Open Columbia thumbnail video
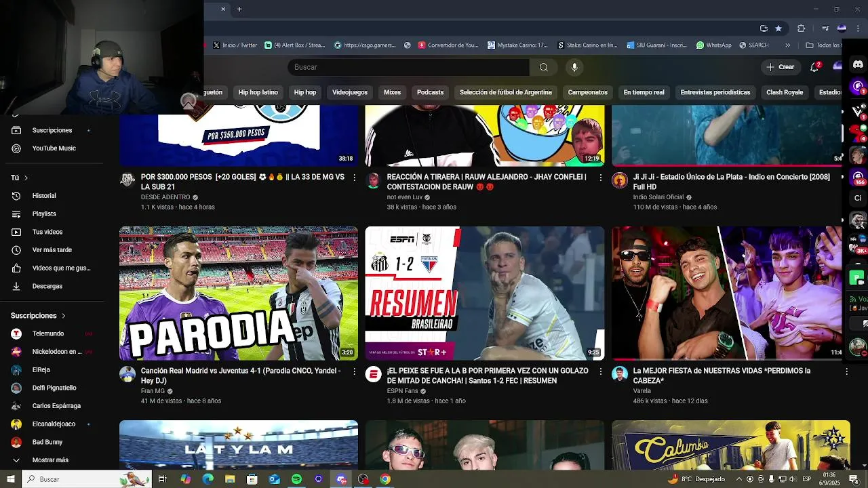The width and height of the screenshot is (868, 488). coord(730,445)
